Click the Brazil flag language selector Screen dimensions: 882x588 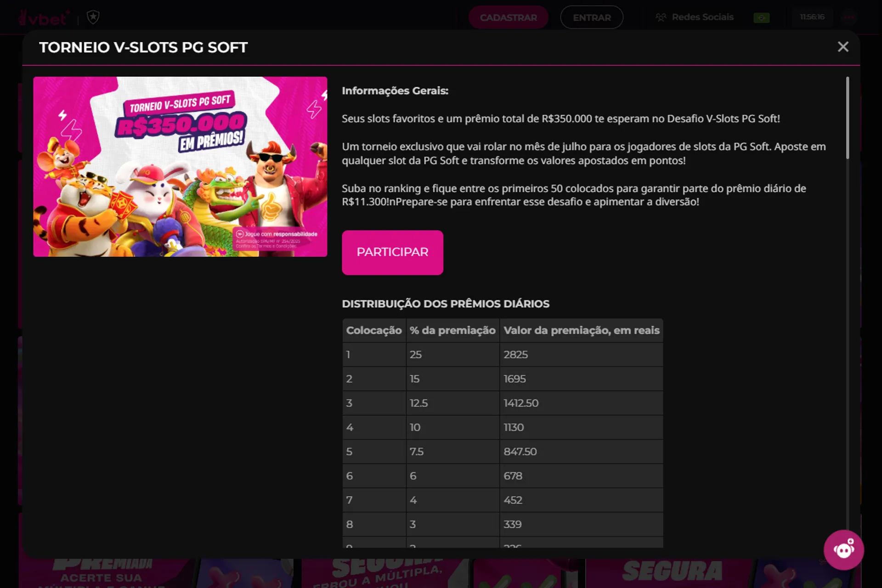(762, 17)
